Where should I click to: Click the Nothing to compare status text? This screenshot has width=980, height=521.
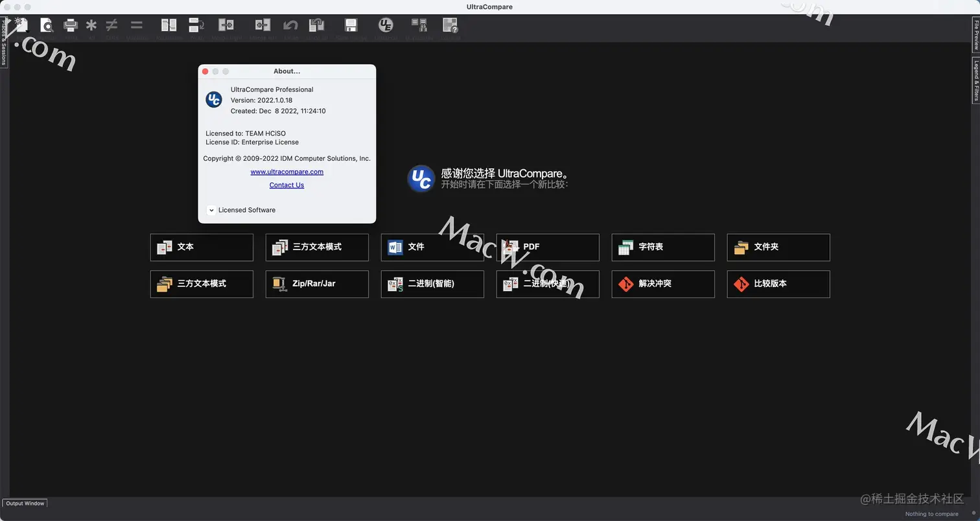tap(931, 514)
